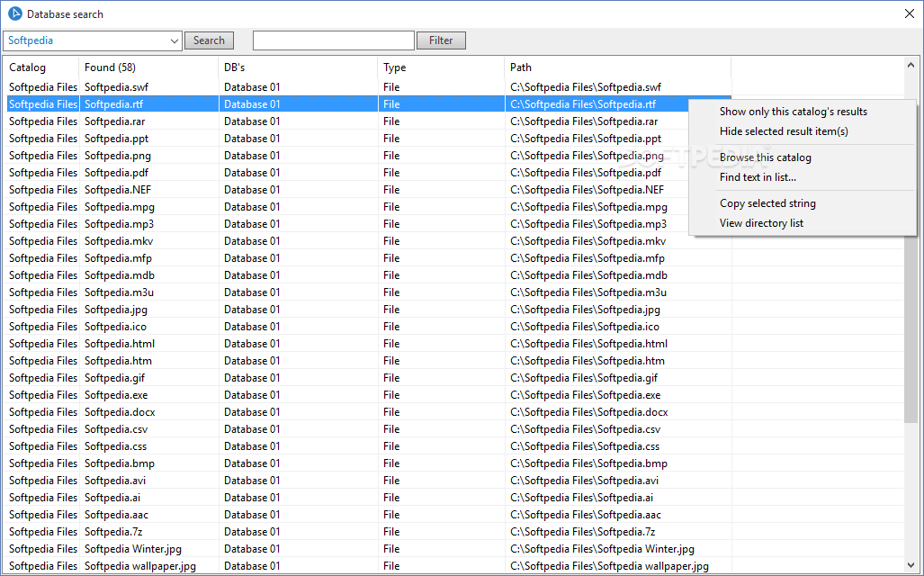924x576 pixels.
Task: Sort by the DB's column header
Action: pos(298,67)
